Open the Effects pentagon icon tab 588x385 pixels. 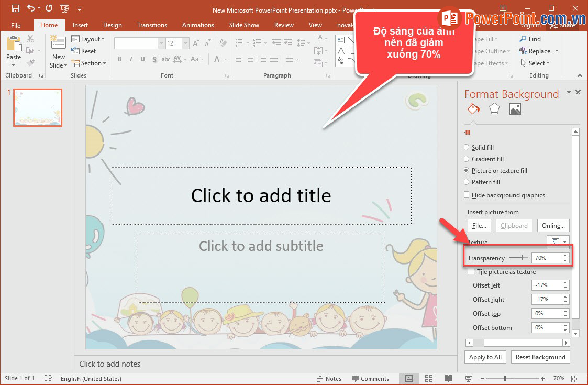(x=494, y=109)
